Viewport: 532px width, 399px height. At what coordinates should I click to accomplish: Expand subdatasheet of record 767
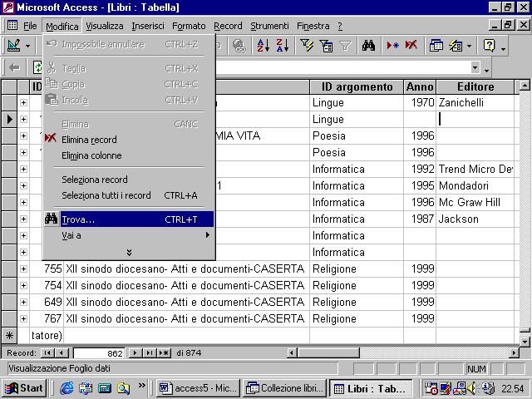[23, 318]
